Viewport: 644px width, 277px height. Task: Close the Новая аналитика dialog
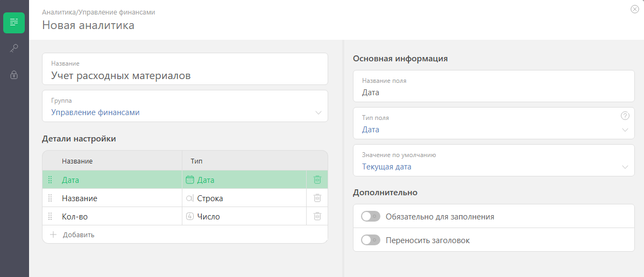click(x=634, y=9)
